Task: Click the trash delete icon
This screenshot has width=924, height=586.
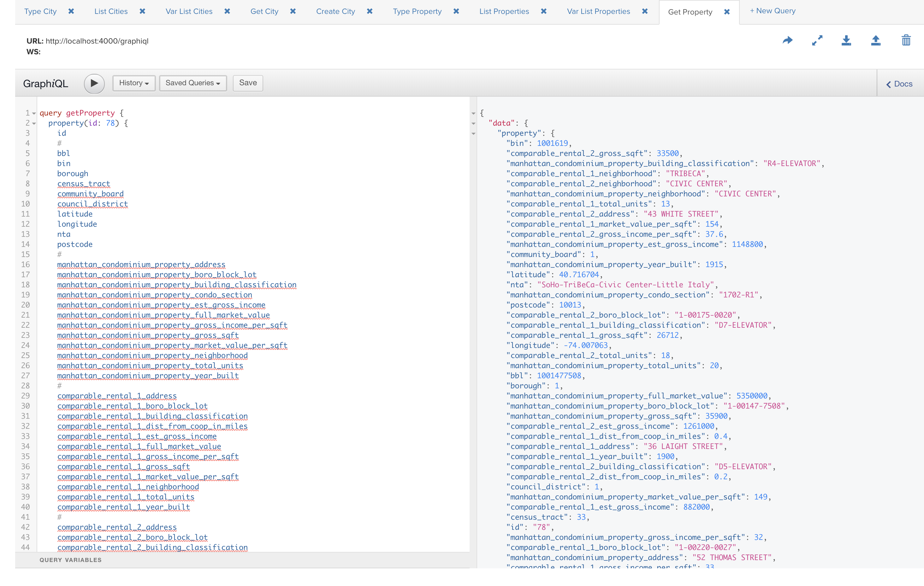Action: point(906,40)
